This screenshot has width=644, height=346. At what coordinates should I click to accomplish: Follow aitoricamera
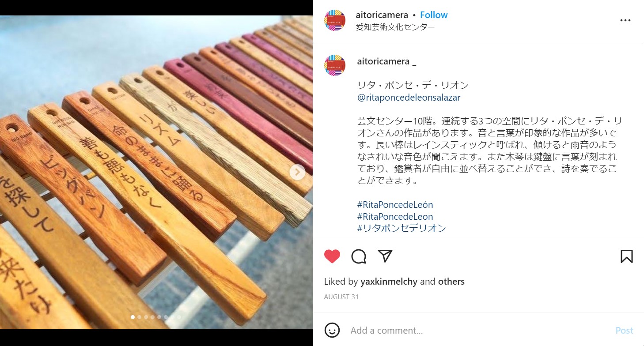click(x=434, y=15)
